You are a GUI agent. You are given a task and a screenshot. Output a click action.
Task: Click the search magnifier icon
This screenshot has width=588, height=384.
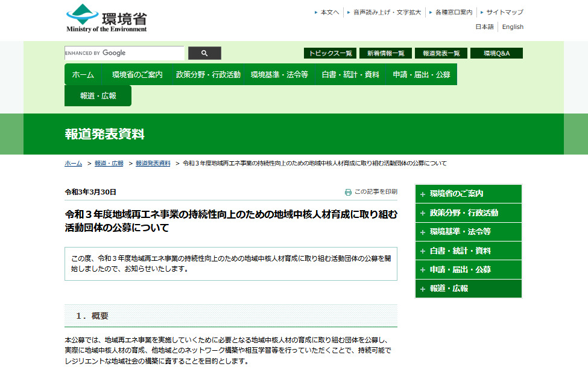(x=204, y=53)
